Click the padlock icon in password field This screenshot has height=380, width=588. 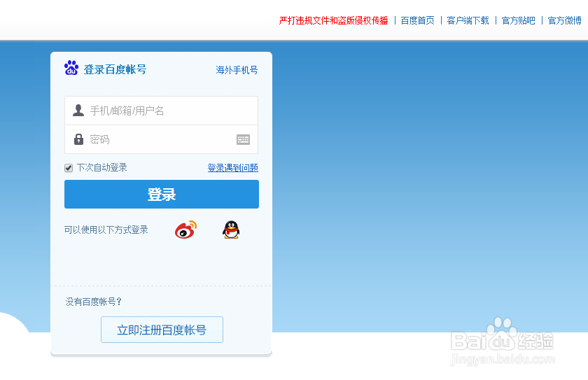pyautogui.click(x=78, y=139)
